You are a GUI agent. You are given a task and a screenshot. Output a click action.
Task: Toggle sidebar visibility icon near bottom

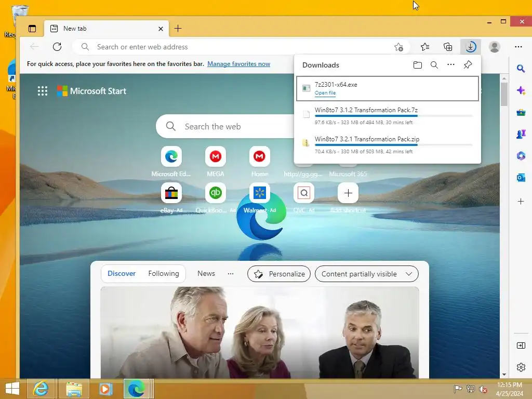(x=521, y=345)
